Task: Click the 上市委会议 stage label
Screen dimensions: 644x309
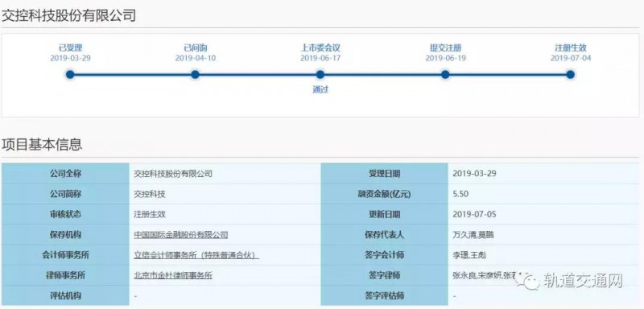Action: coord(320,48)
